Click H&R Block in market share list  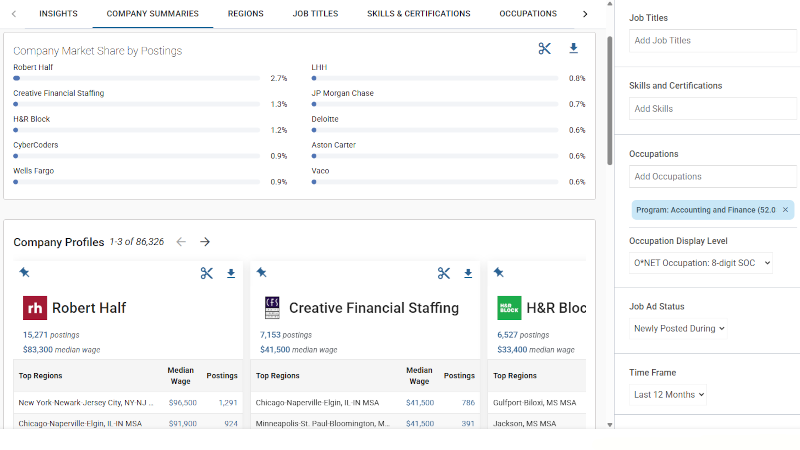[x=32, y=119]
